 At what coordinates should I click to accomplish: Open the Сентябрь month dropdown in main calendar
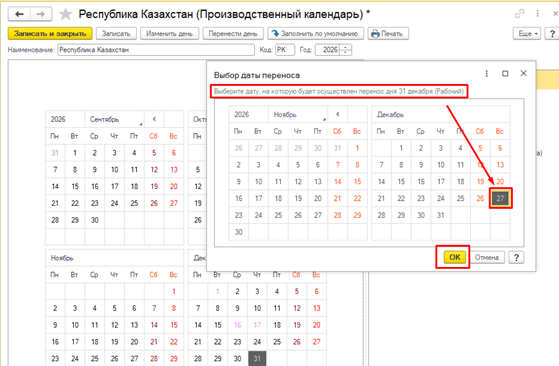114,119
